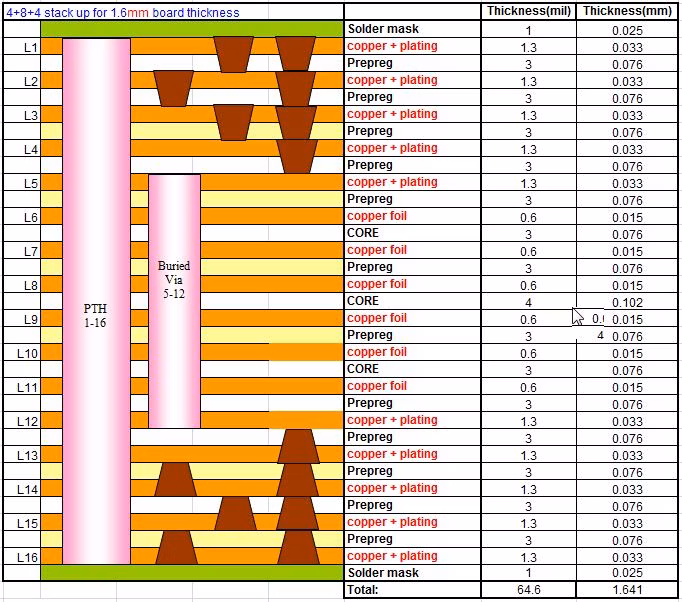Select the Solder mask label below L16
Screen dimensions: 682x602
(383, 572)
